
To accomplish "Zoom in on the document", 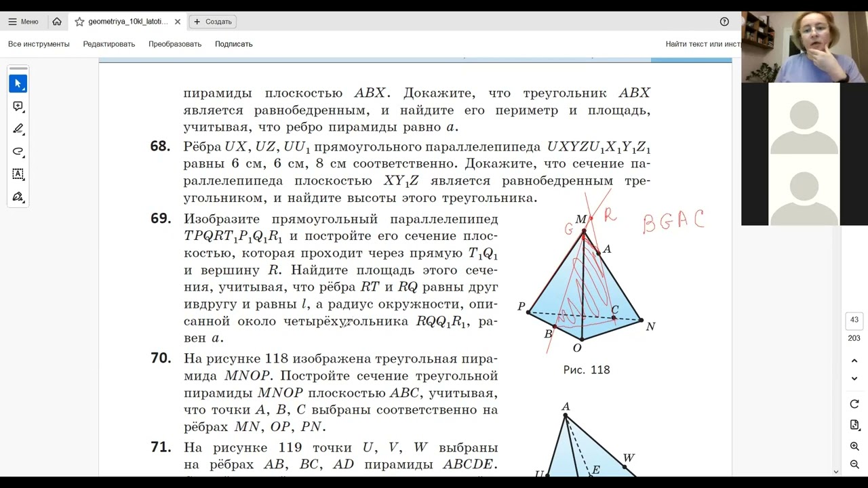I will point(854,447).
